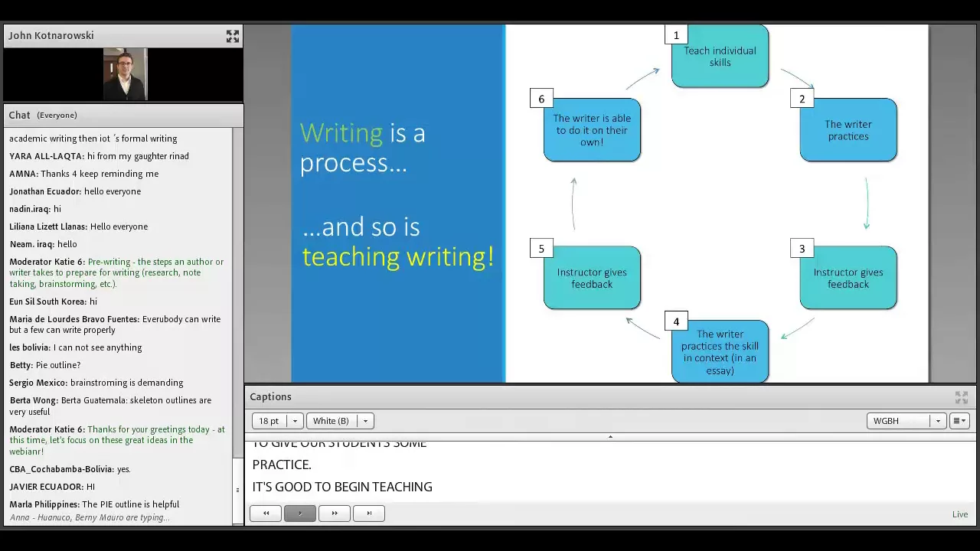
Task: Maximize the John Kotnarowski video pod
Action: coord(233,36)
